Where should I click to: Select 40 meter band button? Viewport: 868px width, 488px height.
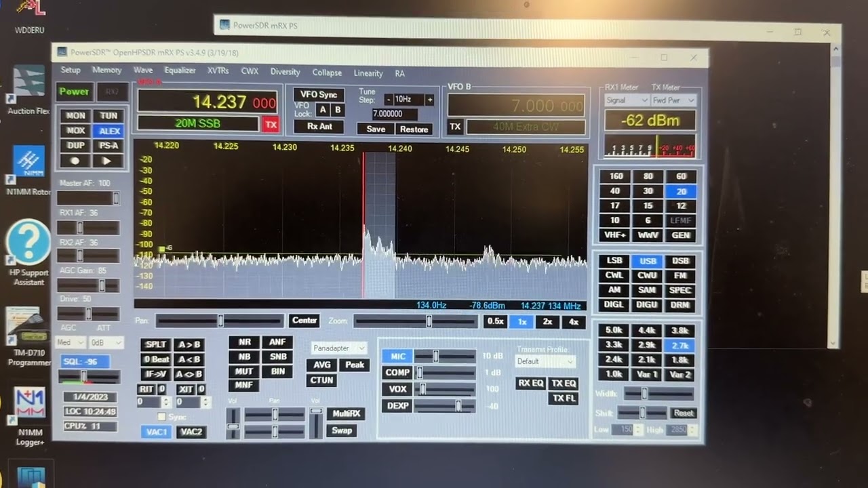point(615,191)
